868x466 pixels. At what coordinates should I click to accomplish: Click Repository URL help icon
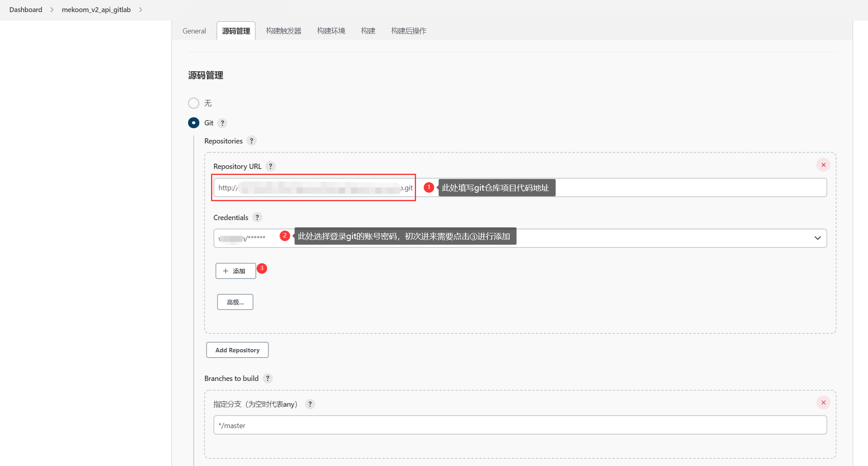click(x=270, y=166)
